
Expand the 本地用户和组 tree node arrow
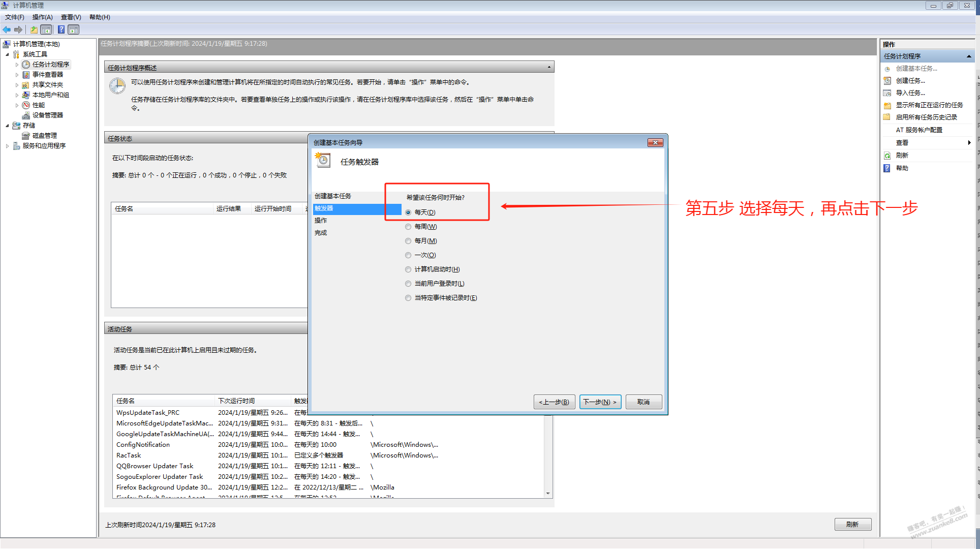17,95
